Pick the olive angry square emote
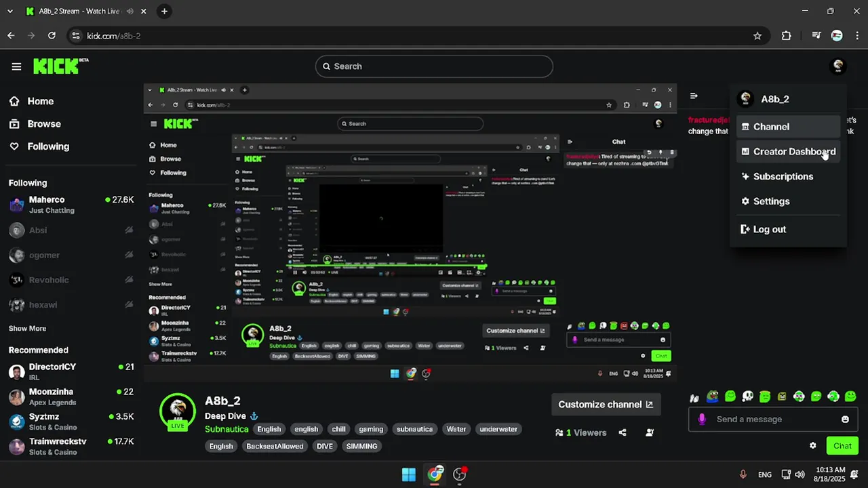Screen dimensions: 868x488 point(782,396)
